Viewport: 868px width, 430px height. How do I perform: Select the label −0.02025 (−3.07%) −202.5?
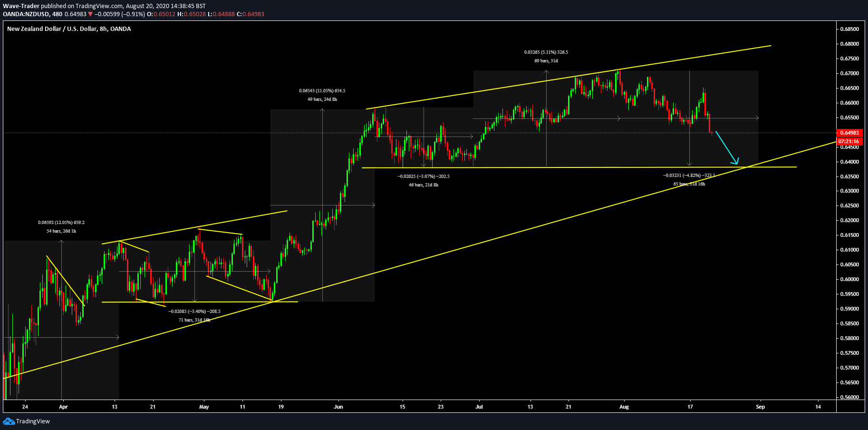(x=424, y=176)
